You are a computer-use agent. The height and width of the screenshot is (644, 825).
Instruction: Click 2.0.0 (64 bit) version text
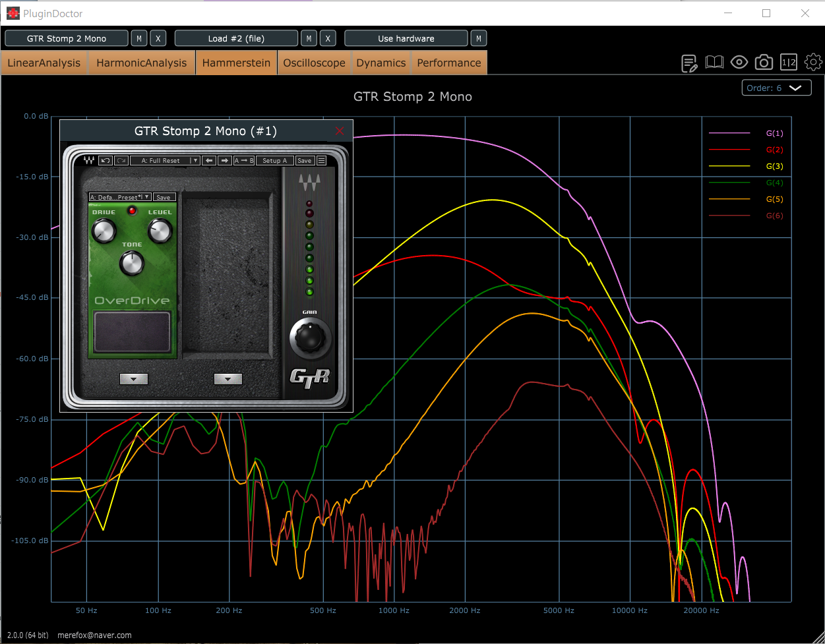coord(28,635)
